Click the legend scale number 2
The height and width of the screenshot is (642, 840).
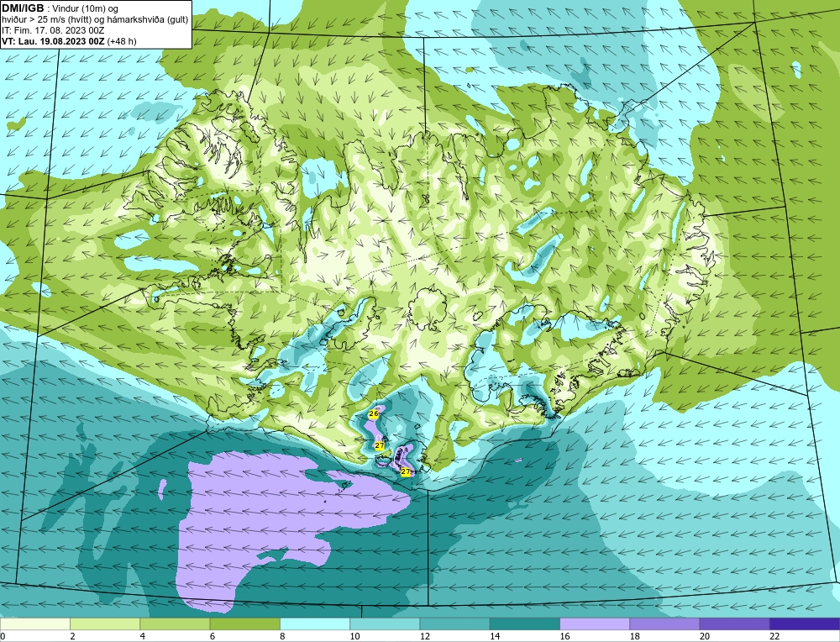coord(73,636)
